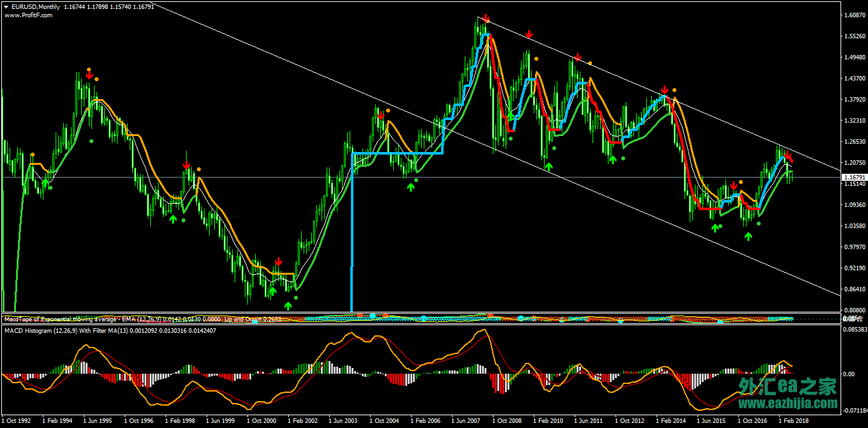Click the red sell arrow above the 1995 high
Screen dimensions: 868x428
pos(89,76)
